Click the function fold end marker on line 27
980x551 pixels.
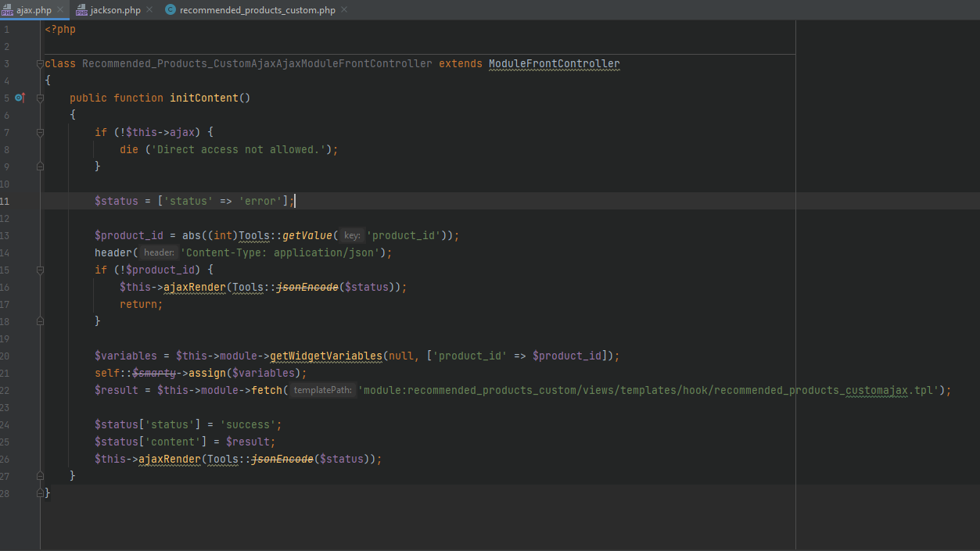pyautogui.click(x=40, y=476)
